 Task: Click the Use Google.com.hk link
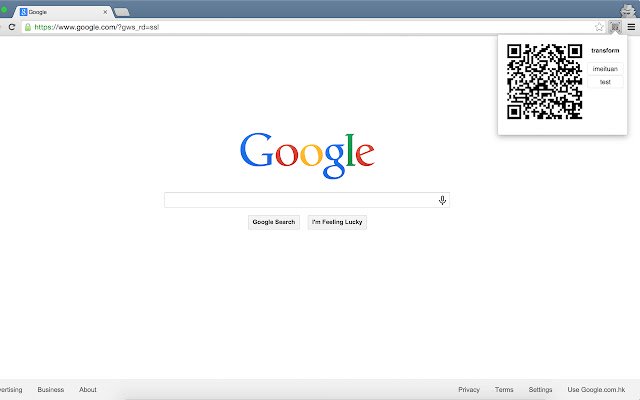pos(596,389)
